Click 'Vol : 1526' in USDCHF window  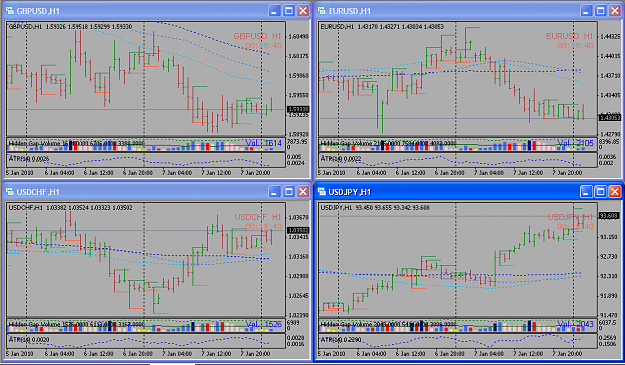(x=263, y=324)
